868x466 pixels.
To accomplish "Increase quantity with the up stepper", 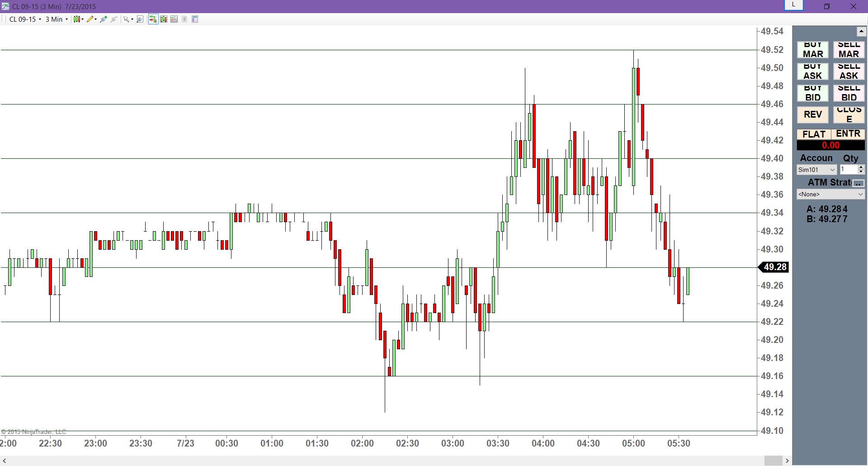I will (861, 167).
